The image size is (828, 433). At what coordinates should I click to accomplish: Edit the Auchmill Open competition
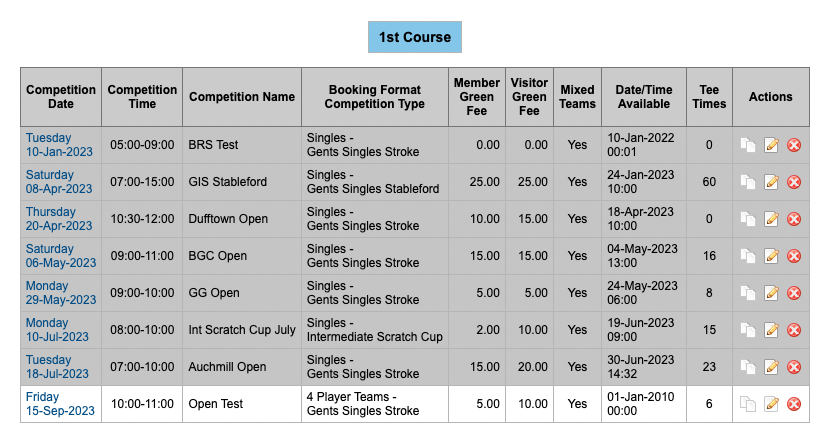[x=771, y=366]
